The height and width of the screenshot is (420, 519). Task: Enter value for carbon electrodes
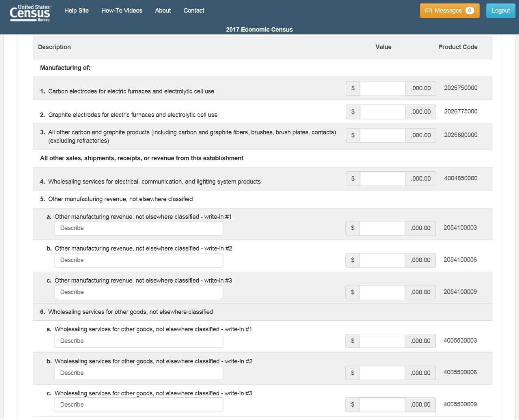coord(382,88)
